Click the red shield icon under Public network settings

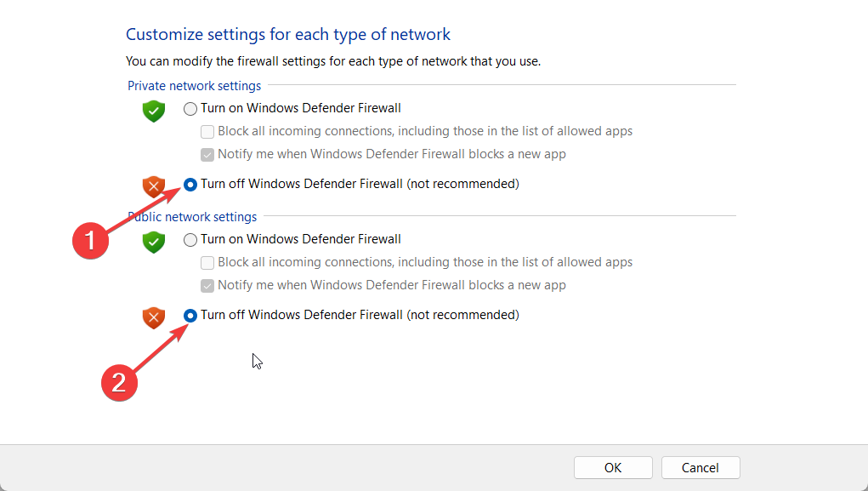coord(153,317)
